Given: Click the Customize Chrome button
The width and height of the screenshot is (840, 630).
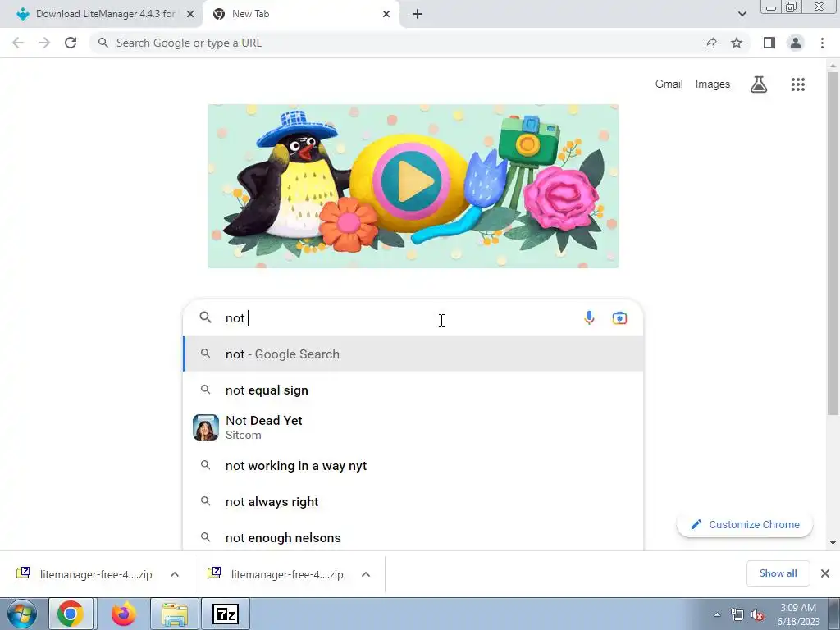Looking at the screenshot, I should 745,524.
